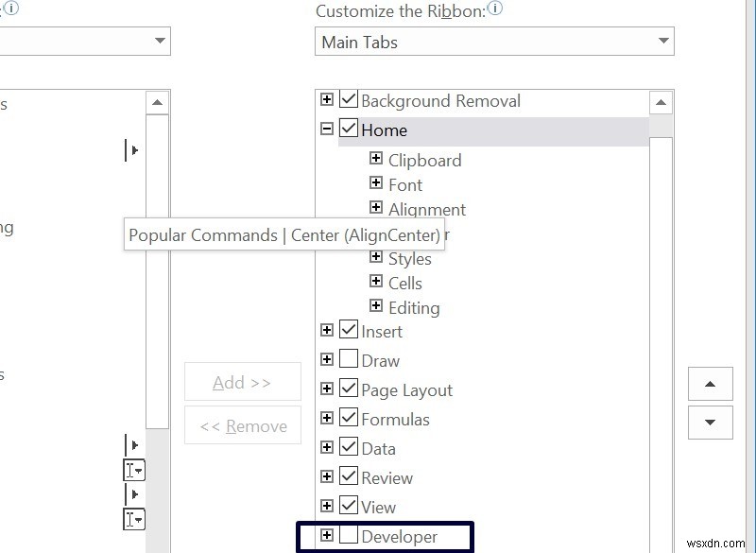The image size is (756, 553).
Task: Open the Main Tabs dropdown
Action: (x=661, y=42)
